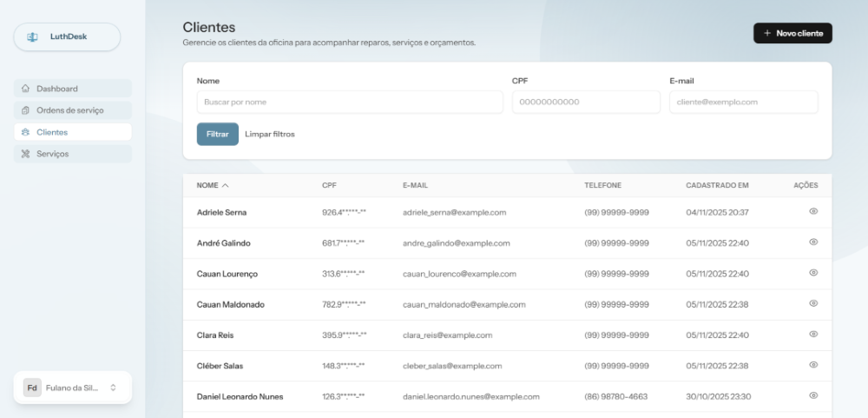Screen dimensions: 868x418
Task: Click the Fd user avatar
Action: 32,388
